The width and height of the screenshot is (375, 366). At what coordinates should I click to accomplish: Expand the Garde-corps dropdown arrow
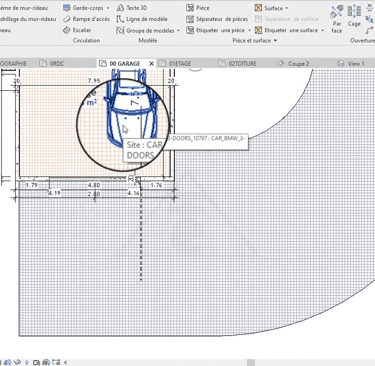click(108, 8)
